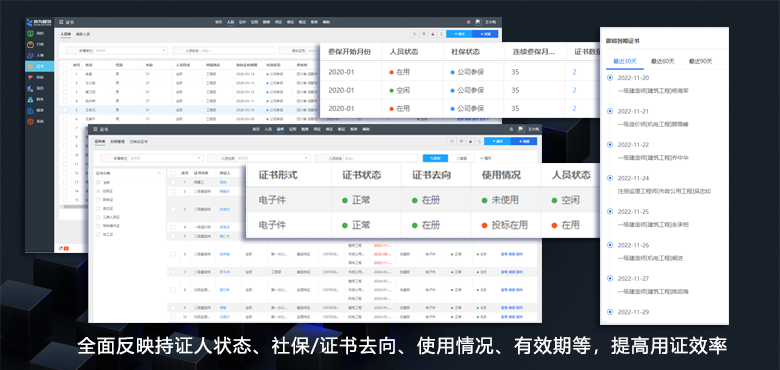Select timeline marker for 2022-11-27
Image resolution: width=780 pixels, height=370 pixels.
610,278
